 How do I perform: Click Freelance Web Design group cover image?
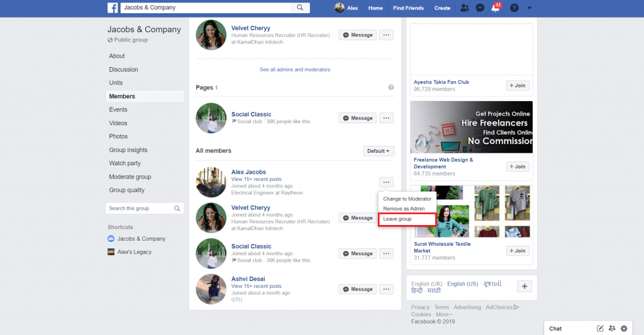(472, 127)
